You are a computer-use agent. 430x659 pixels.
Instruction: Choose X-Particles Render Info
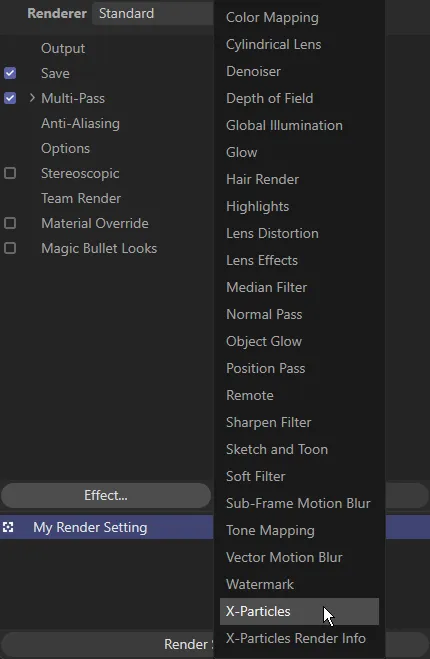point(299,638)
